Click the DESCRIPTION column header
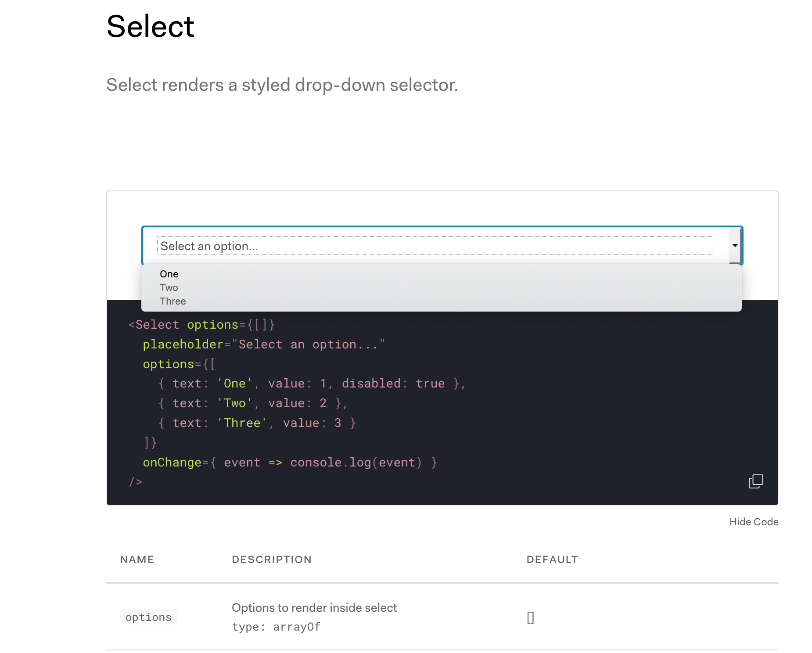 271,559
